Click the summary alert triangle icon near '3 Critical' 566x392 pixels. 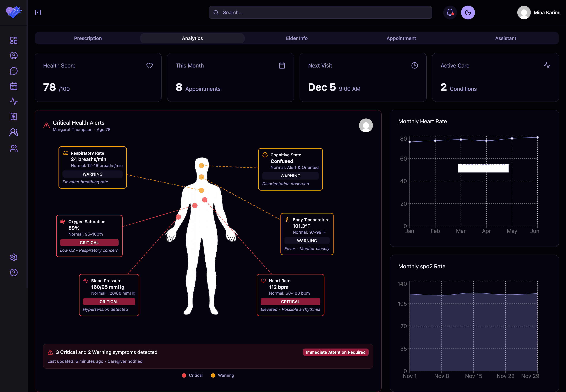[x=50, y=352]
